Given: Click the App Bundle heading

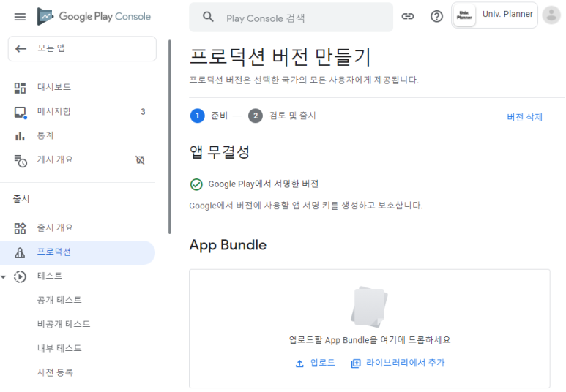Looking at the screenshot, I should pos(228,245).
